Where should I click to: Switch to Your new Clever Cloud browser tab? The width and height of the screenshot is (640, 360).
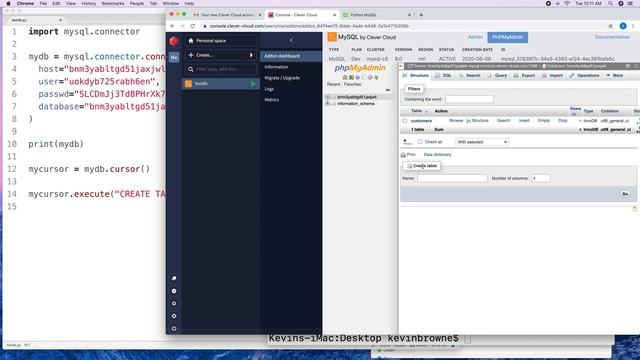[x=227, y=15]
